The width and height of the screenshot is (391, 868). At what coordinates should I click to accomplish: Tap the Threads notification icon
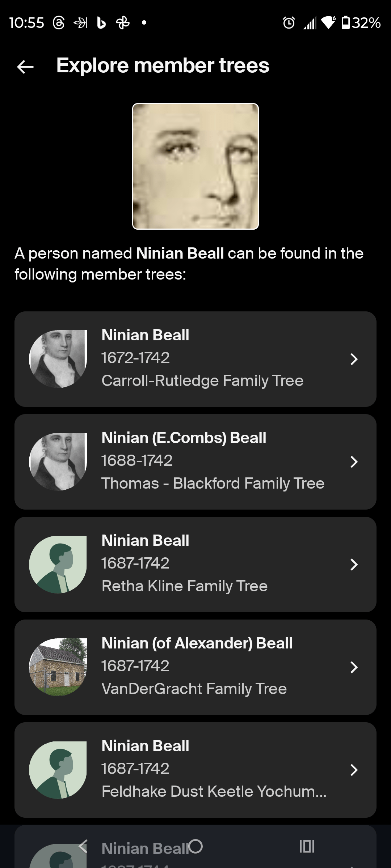pyautogui.click(x=59, y=23)
